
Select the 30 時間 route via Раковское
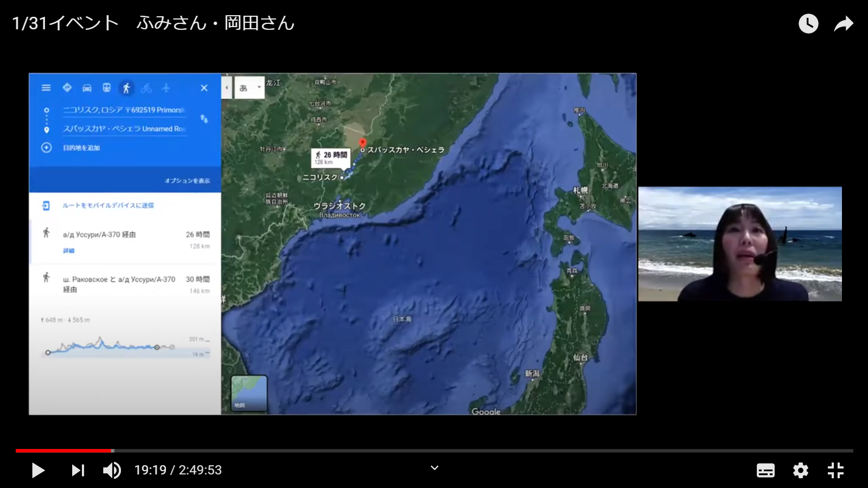pos(125,285)
